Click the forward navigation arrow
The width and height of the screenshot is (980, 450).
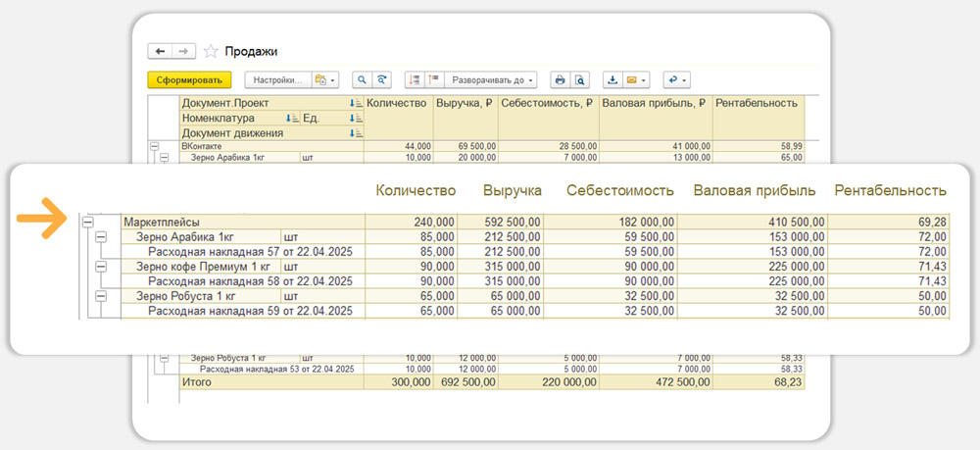pyautogui.click(x=183, y=52)
